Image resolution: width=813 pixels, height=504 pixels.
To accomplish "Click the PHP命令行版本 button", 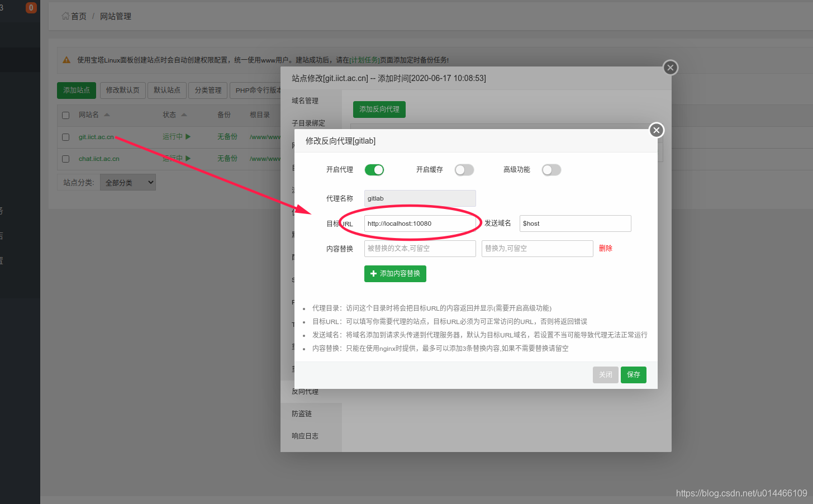I will click(x=256, y=90).
